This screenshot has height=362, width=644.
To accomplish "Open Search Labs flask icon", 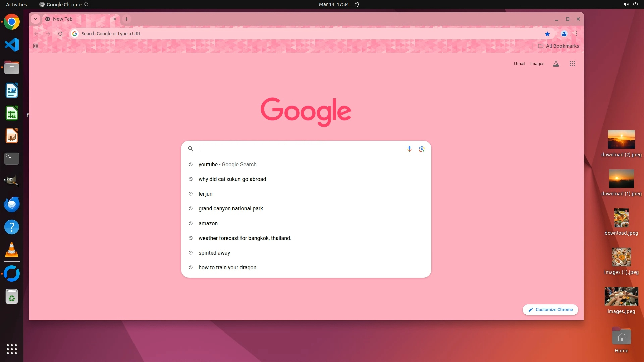I will [556, 64].
